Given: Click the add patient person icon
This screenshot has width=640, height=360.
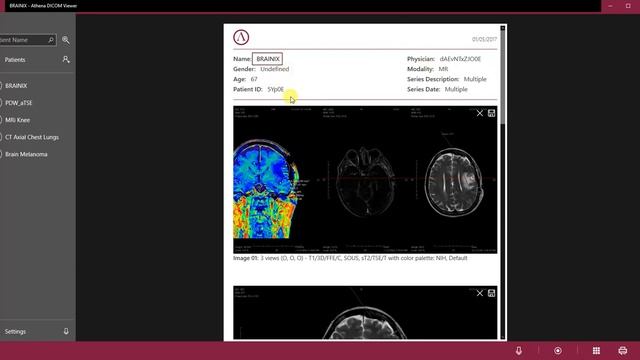Looking at the screenshot, I should click(x=66, y=60).
